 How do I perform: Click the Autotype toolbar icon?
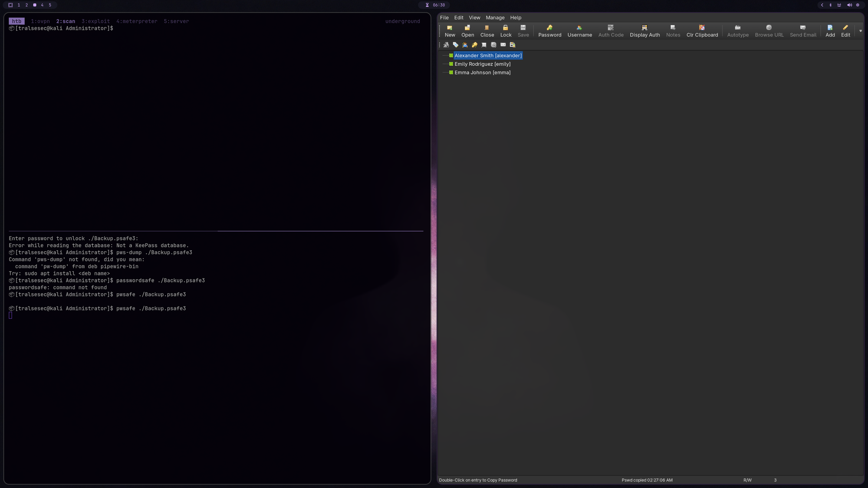point(738,30)
